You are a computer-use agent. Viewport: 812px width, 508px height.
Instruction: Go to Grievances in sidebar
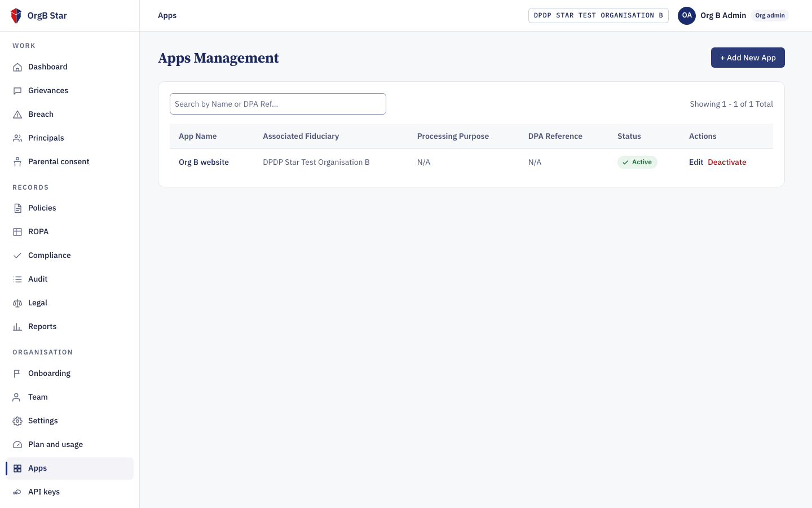pos(70,90)
